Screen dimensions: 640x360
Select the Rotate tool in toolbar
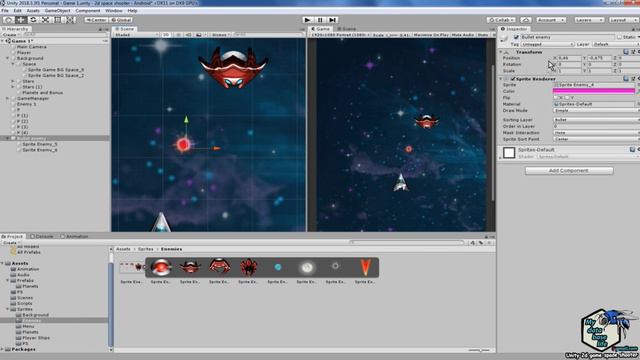[33, 20]
